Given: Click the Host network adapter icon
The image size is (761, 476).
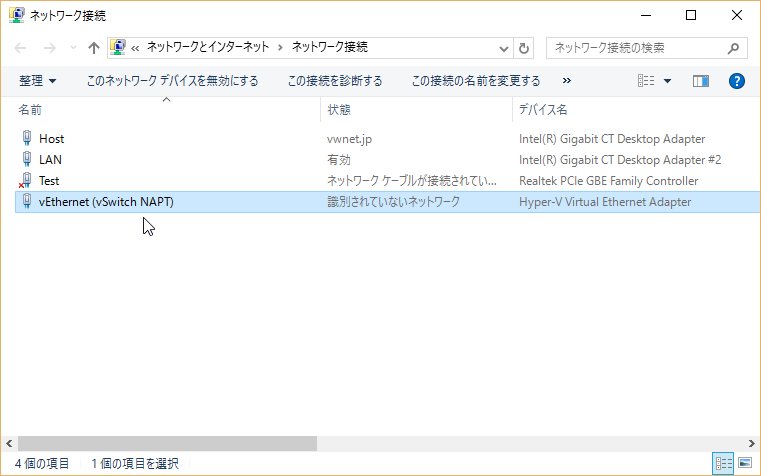Looking at the screenshot, I should click(x=27, y=138).
